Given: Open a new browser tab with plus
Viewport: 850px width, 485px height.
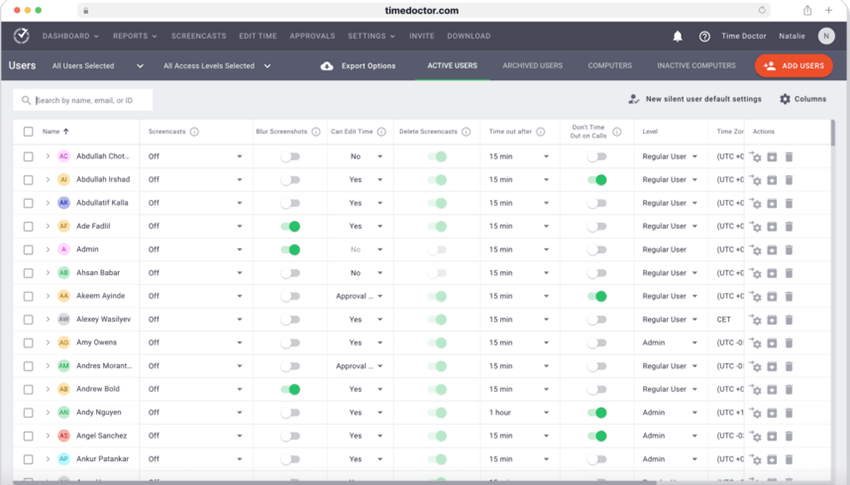Looking at the screenshot, I should (828, 10).
